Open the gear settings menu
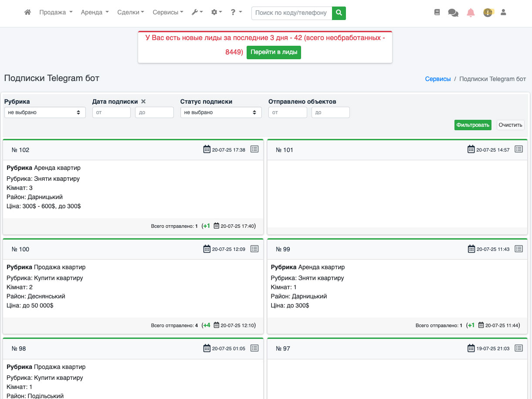 [216, 13]
